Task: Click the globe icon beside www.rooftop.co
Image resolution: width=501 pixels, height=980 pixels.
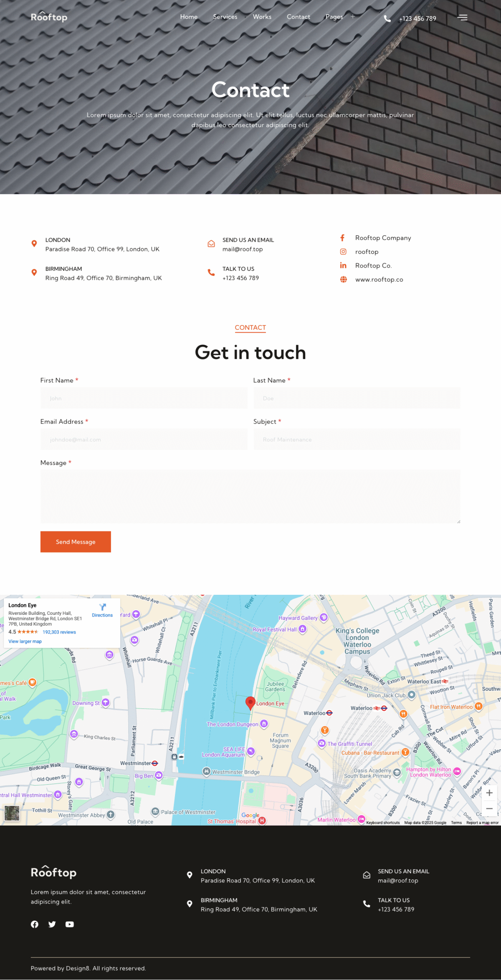Action: (x=343, y=280)
